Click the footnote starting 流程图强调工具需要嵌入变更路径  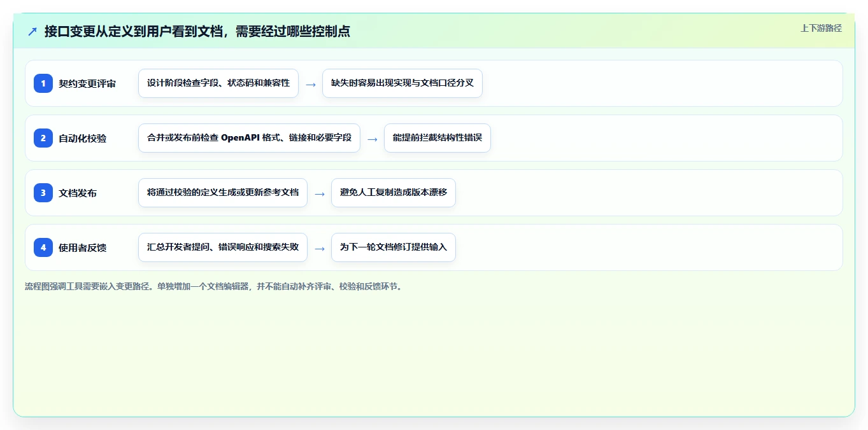[x=214, y=286]
